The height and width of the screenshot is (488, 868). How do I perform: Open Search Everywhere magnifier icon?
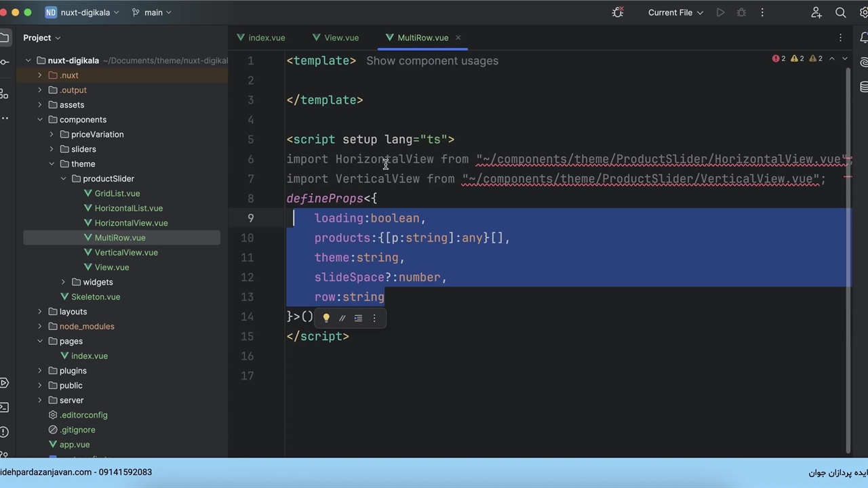[840, 12]
